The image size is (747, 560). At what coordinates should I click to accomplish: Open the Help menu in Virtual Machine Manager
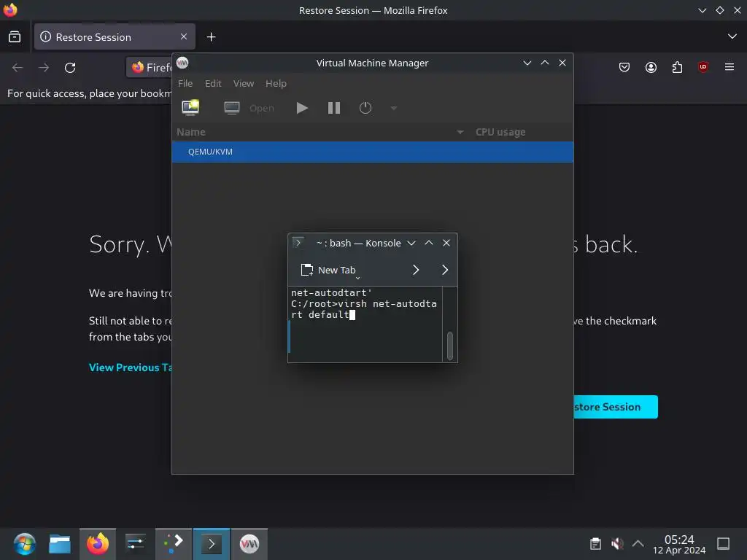[276, 83]
